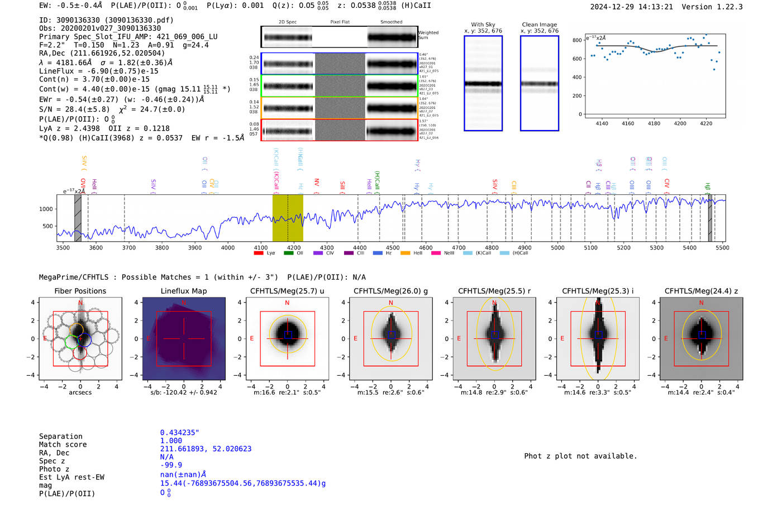Click the Smoothed column header

[392, 22]
